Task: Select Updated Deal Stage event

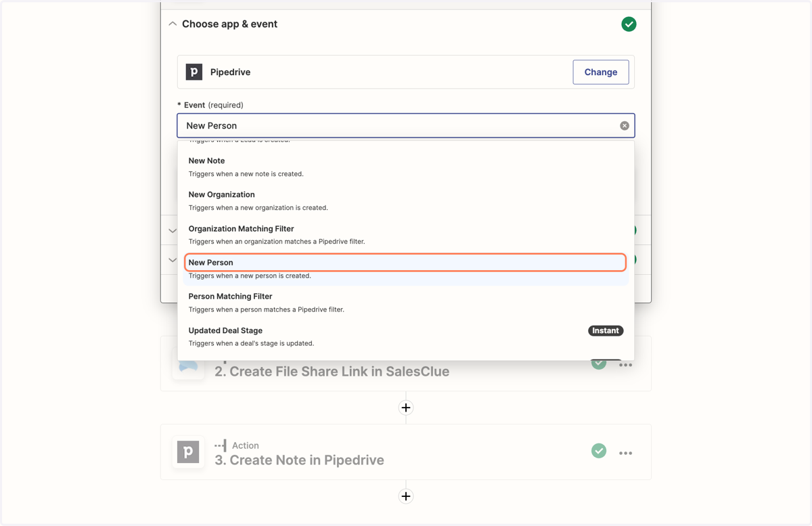Action: pyautogui.click(x=406, y=336)
